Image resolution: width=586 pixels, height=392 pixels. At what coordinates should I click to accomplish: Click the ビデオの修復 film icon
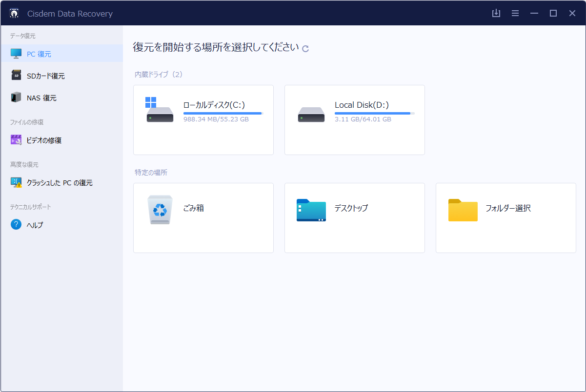[x=16, y=140]
